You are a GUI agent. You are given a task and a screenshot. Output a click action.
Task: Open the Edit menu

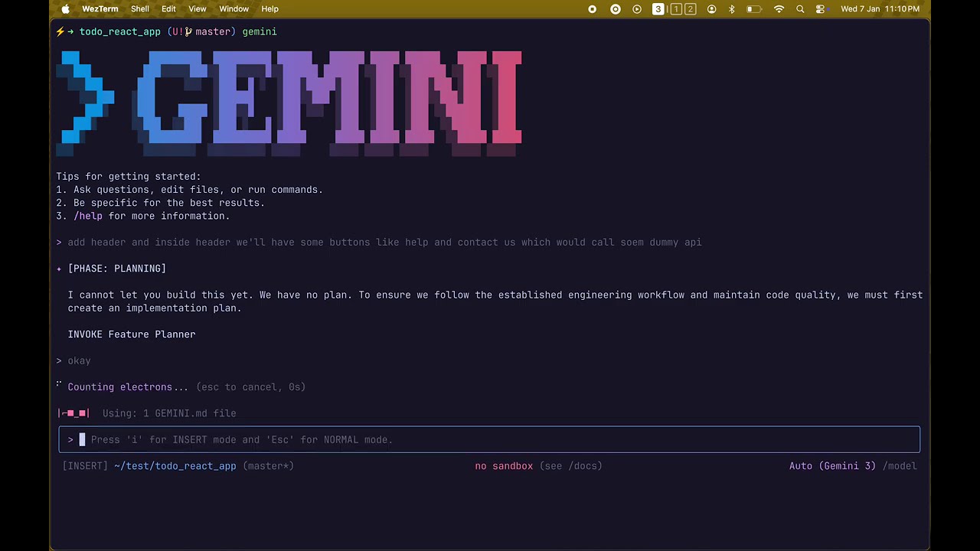pos(168,9)
